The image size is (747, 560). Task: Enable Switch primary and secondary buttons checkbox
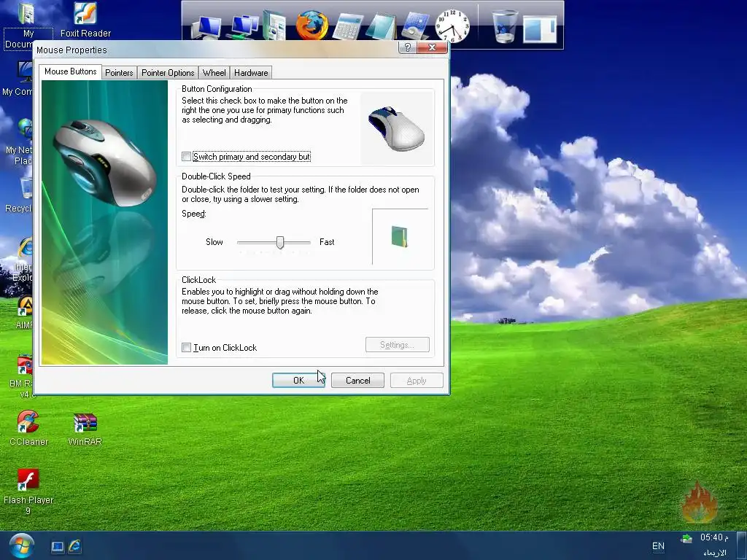click(186, 157)
